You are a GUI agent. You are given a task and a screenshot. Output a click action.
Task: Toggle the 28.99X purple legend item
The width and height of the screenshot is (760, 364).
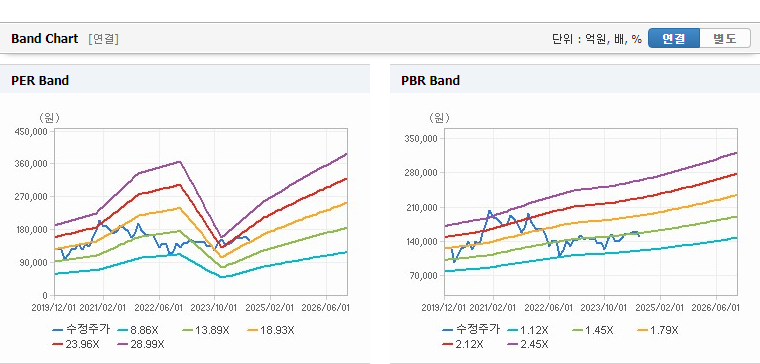coord(141,344)
